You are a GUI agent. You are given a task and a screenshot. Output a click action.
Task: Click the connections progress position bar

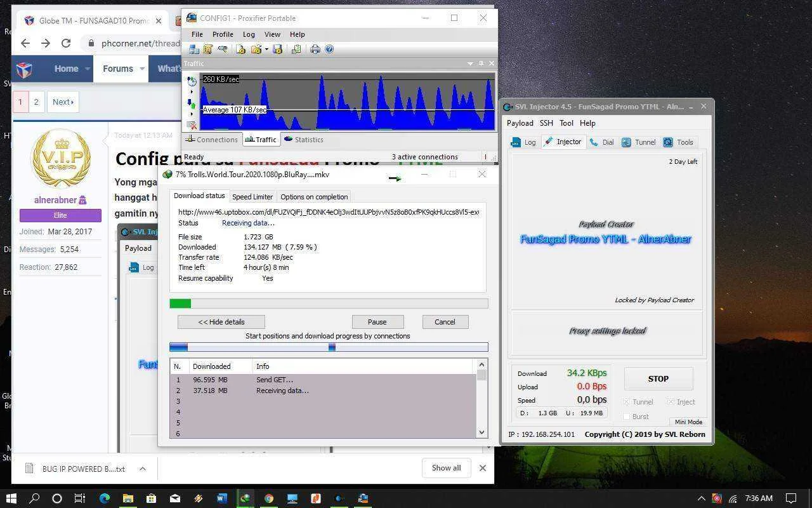click(x=329, y=347)
